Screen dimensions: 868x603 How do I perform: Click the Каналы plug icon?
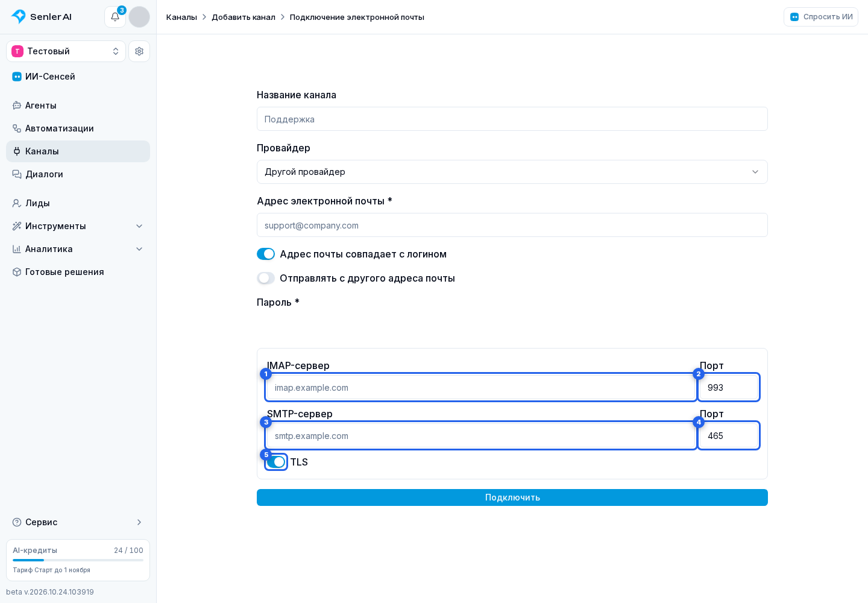[x=17, y=151]
